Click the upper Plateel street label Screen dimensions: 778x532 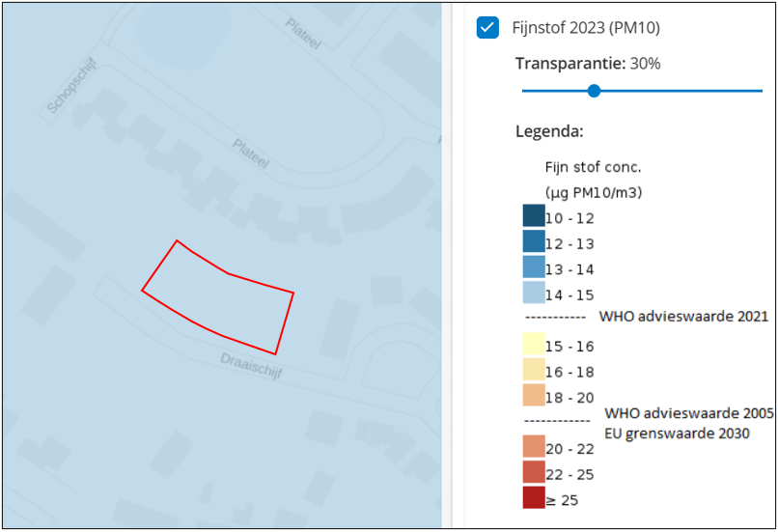coord(304,34)
